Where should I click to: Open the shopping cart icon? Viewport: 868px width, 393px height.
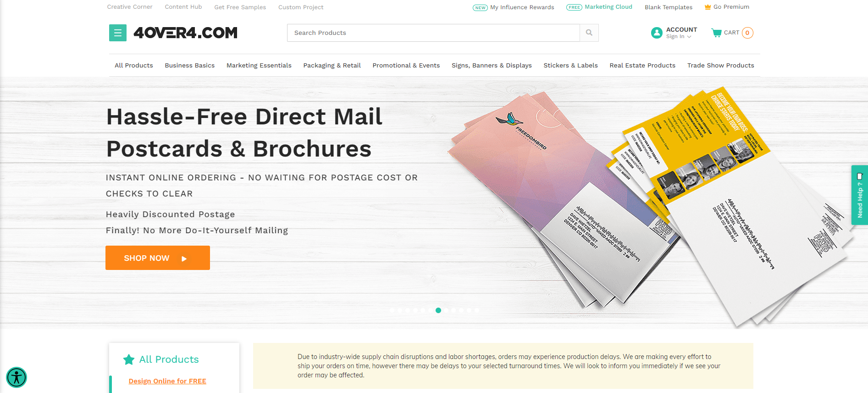pos(716,33)
